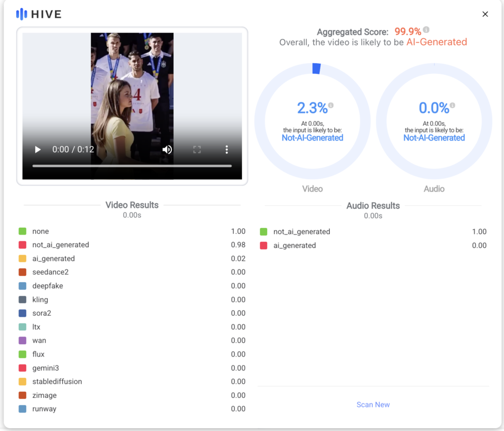Close the Hive results panel
Image resolution: width=504 pixels, height=431 pixels.
485,14
